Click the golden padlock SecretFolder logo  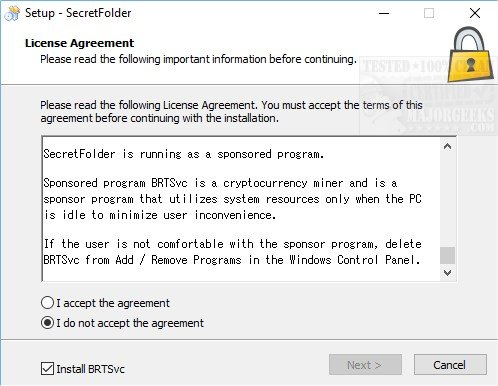(470, 55)
